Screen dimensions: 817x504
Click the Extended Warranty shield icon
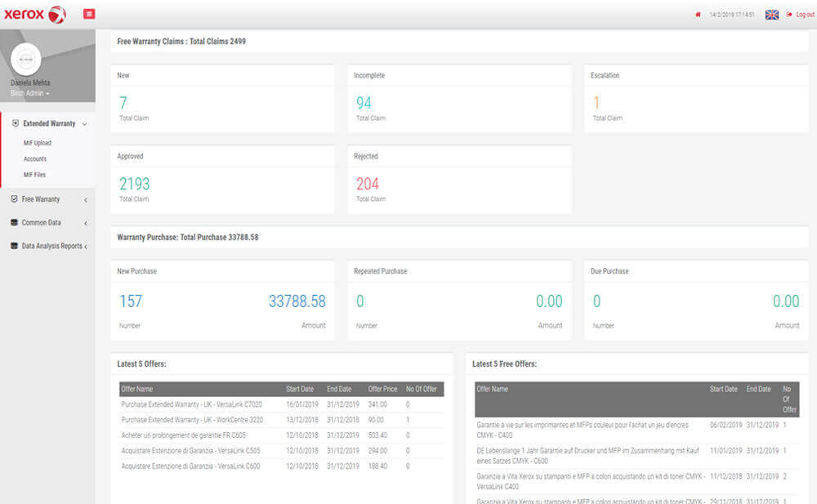15,123
